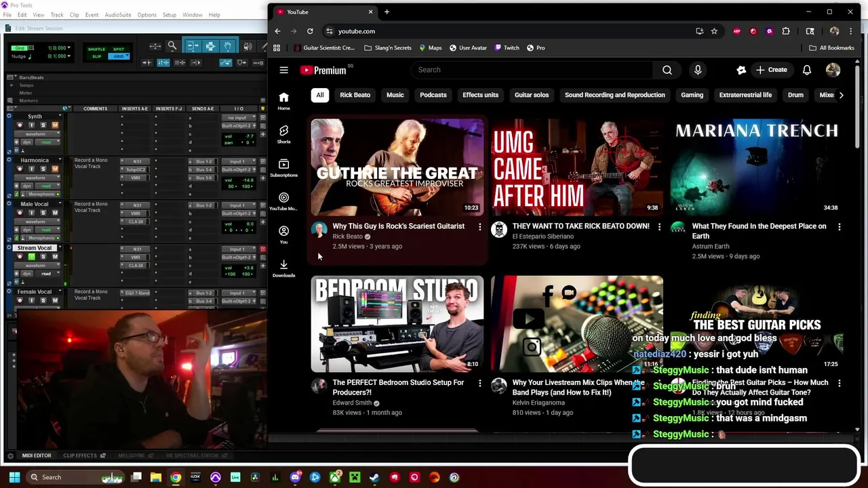This screenshot has height=488, width=868.
Task: Open El Estepario Siberiano channel link
Action: coord(543,237)
